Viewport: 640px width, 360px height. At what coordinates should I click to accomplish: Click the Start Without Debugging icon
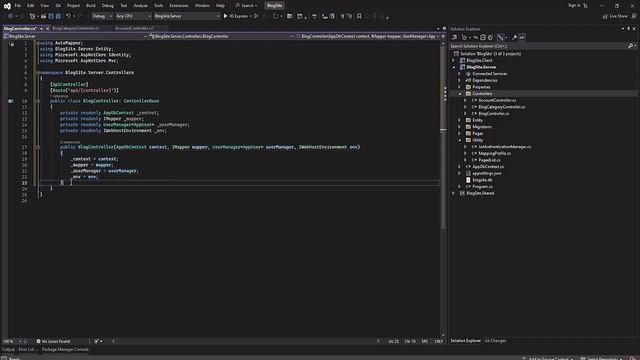(256, 16)
